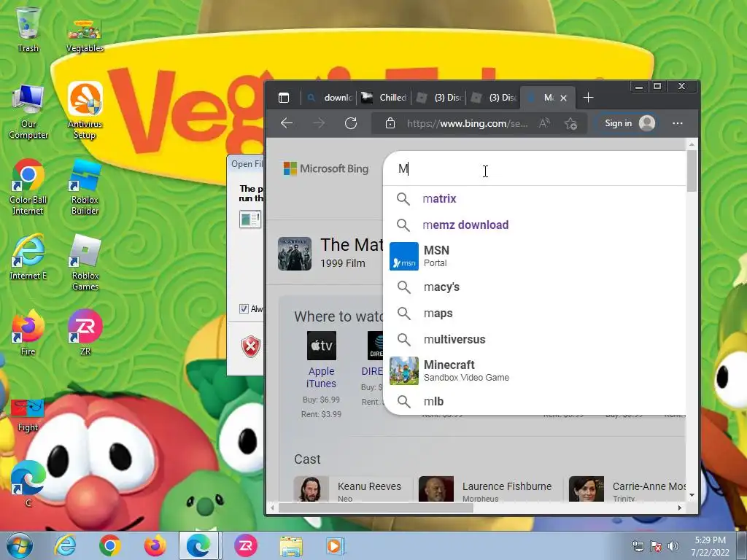Open Roblox Builder desktop shortcut
Viewport: 747px width, 560px height.
[x=85, y=187]
